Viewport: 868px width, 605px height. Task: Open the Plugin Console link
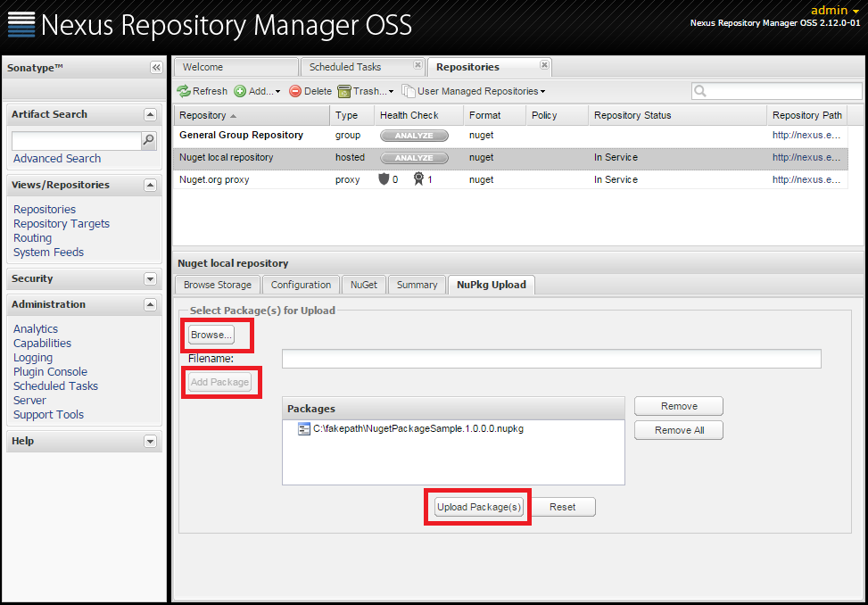click(50, 372)
